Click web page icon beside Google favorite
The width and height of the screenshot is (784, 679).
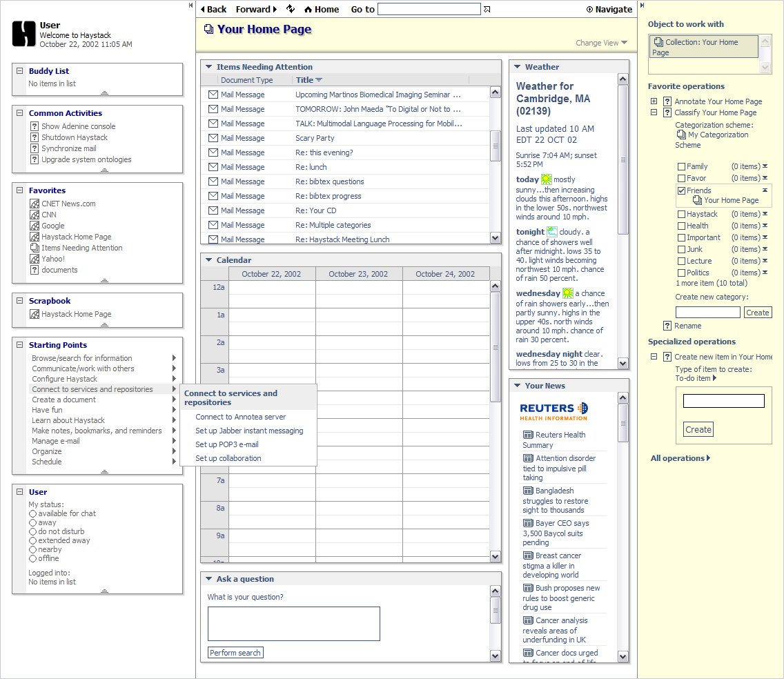coord(35,226)
